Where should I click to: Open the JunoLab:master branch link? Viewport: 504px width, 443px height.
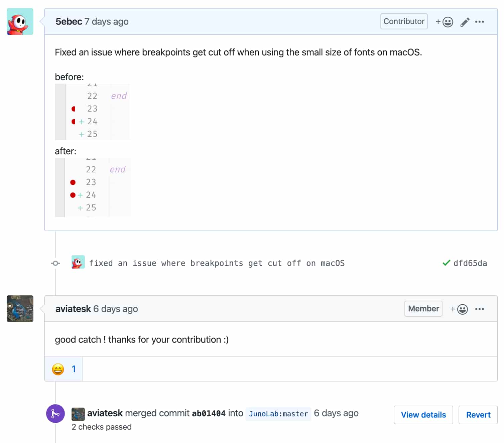[x=278, y=414]
